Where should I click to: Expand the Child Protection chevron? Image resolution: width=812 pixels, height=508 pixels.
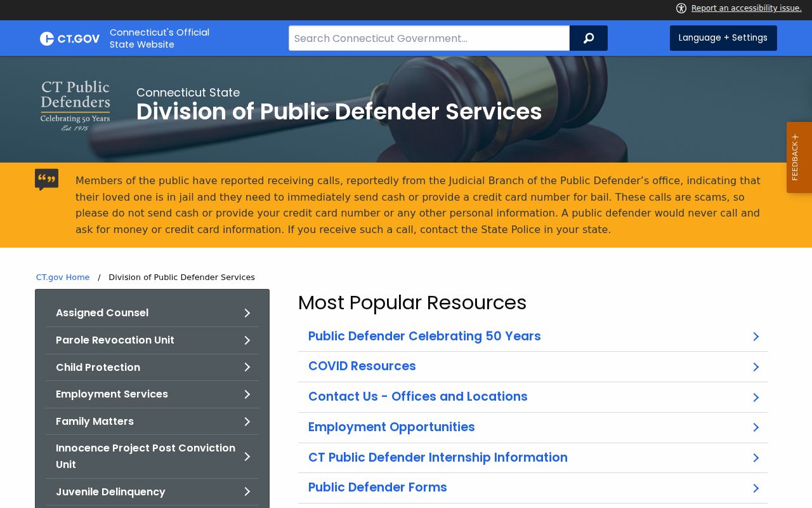247,368
